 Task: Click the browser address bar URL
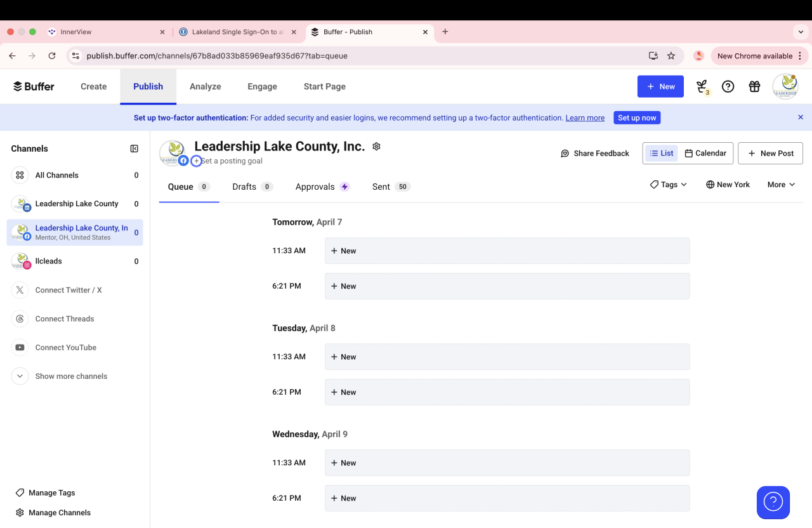[217, 56]
